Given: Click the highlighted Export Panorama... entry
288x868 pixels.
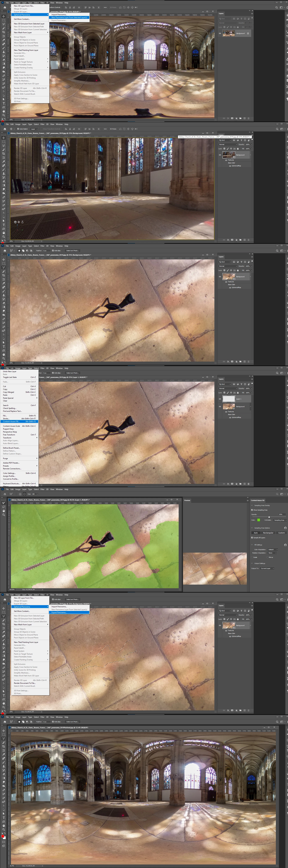Looking at the screenshot, I should coord(69,612).
